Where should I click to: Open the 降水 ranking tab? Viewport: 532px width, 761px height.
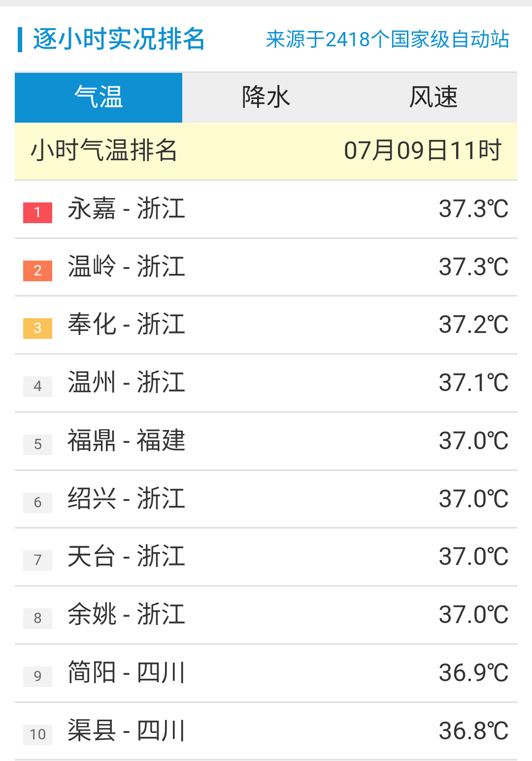(x=266, y=97)
